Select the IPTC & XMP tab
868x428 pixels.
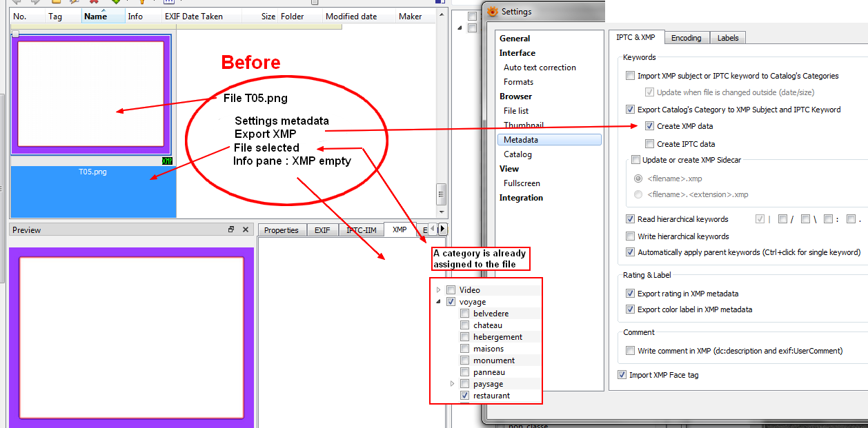[635, 37]
